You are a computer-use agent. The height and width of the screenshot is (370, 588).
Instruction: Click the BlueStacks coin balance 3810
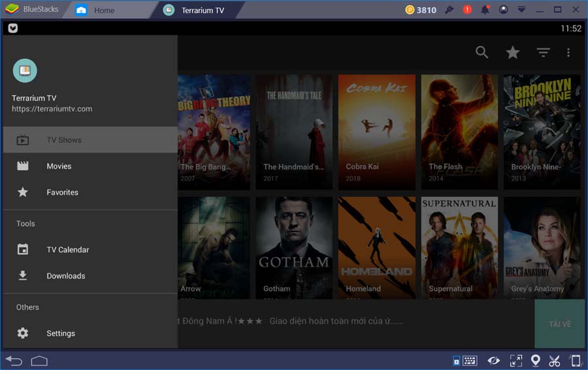tap(421, 10)
